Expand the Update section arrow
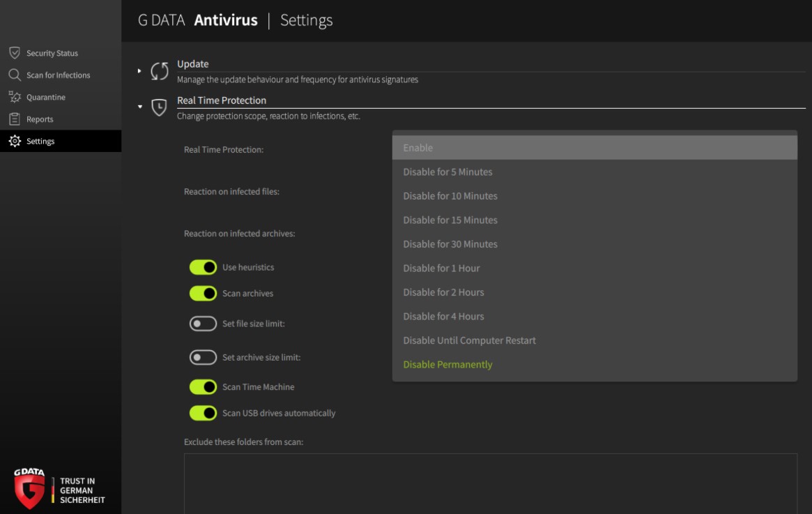The image size is (812, 514). coord(139,71)
